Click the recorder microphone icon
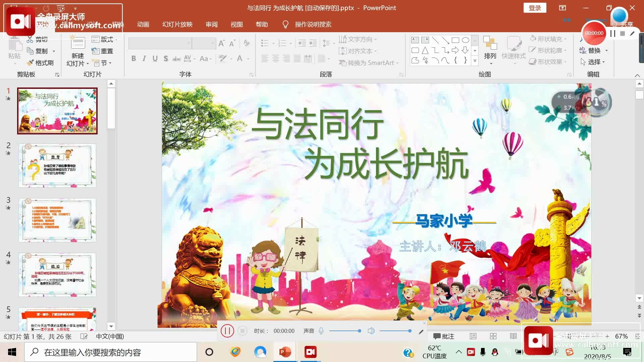644x362 pixels. click(x=321, y=331)
